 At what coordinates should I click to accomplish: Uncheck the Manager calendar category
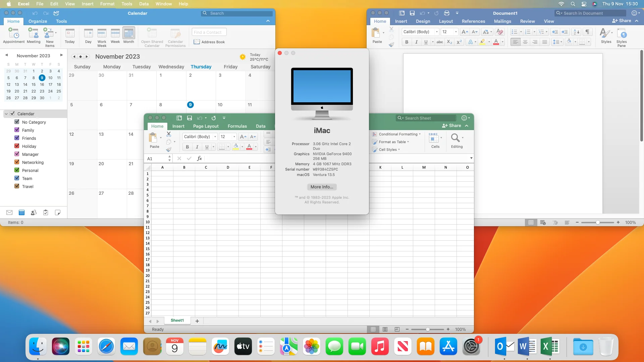[17, 154]
